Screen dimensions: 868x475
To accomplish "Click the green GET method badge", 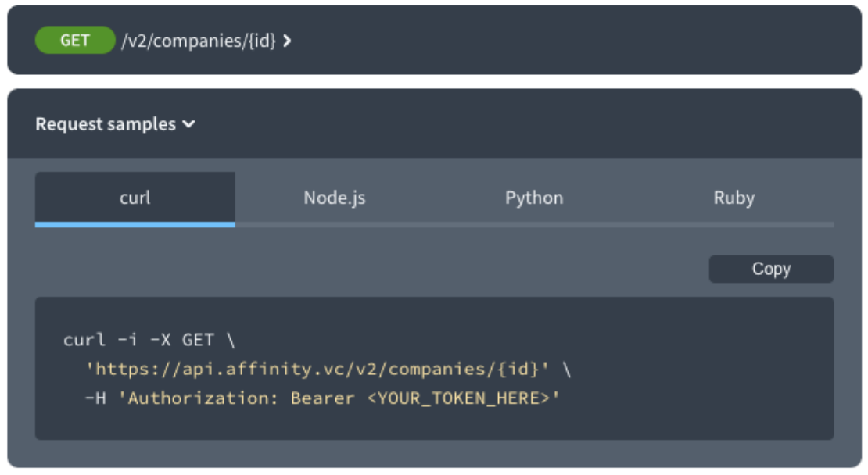I will tap(75, 41).
